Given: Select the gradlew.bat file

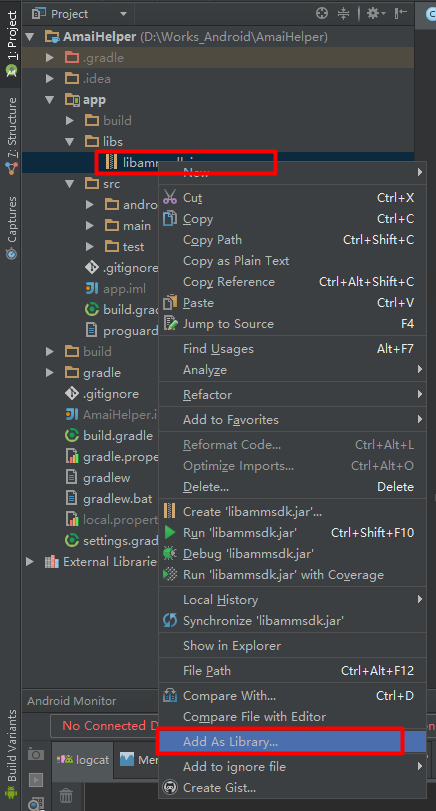Looking at the screenshot, I should (109, 499).
